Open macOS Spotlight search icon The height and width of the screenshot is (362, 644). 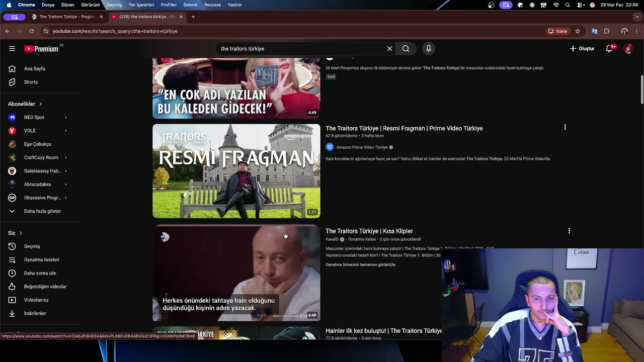click(568, 5)
